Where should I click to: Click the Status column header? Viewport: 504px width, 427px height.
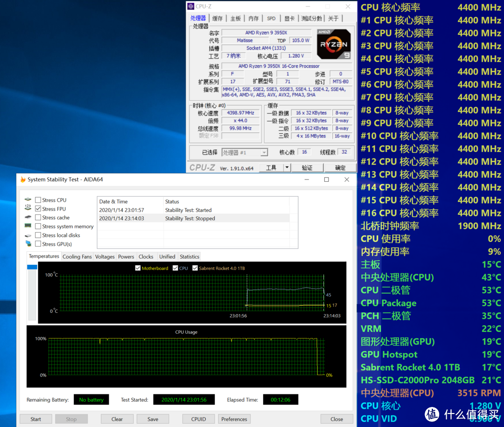tap(226, 201)
